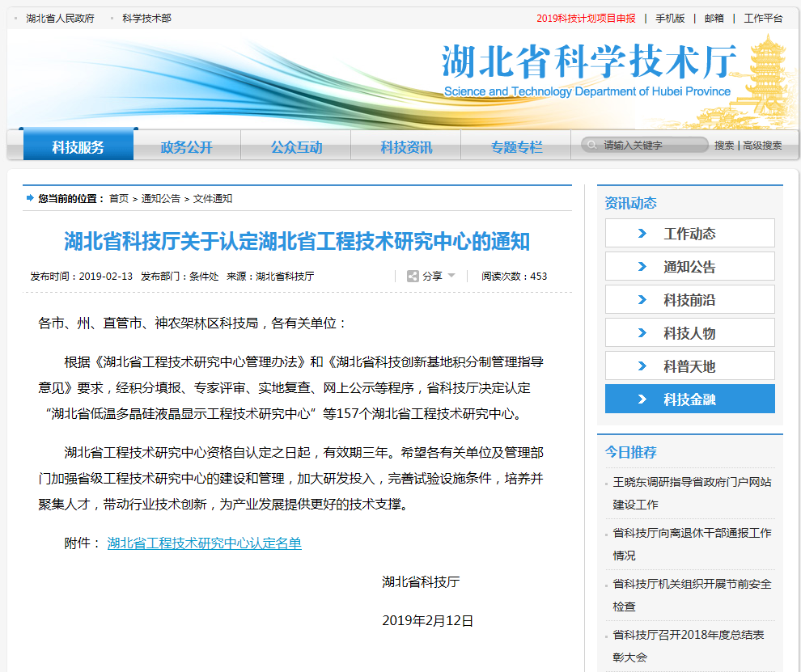Click the chevron icon beside 通知公告
Image resolution: width=801 pixels, height=672 pixels.
[x=642, y=267]
